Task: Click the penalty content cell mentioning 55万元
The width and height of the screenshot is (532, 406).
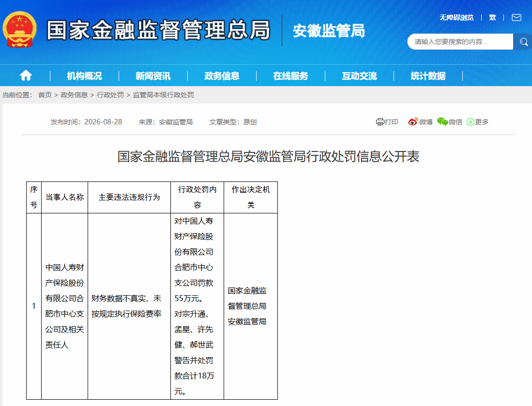Action: pos(197,306)
